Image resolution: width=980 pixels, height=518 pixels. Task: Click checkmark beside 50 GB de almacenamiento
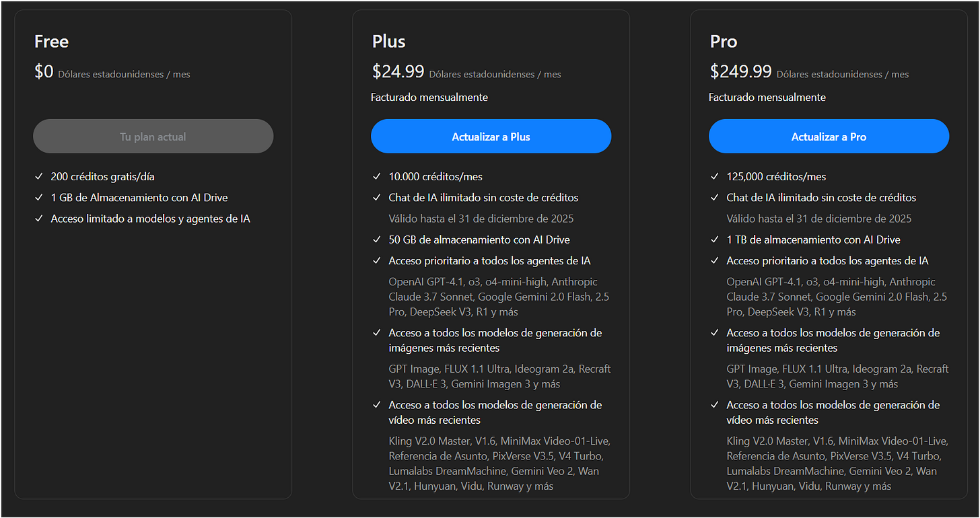(376, 239)
